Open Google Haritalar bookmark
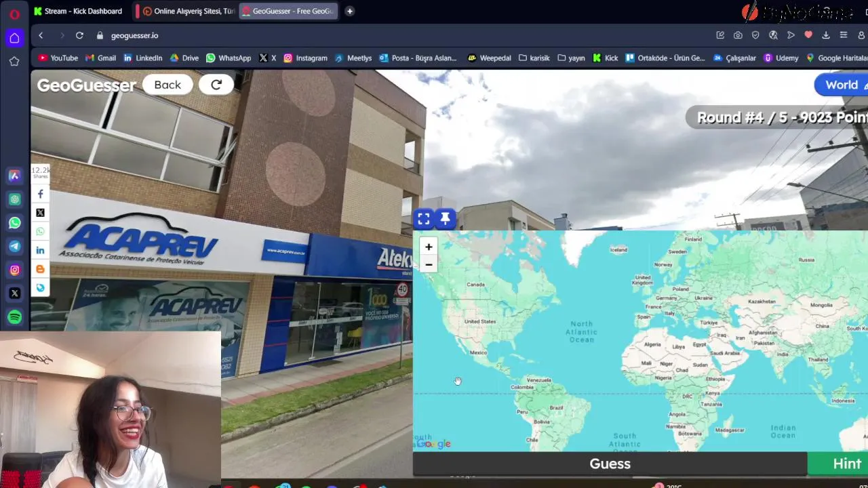868x488 pixels. tap(836, 58)
